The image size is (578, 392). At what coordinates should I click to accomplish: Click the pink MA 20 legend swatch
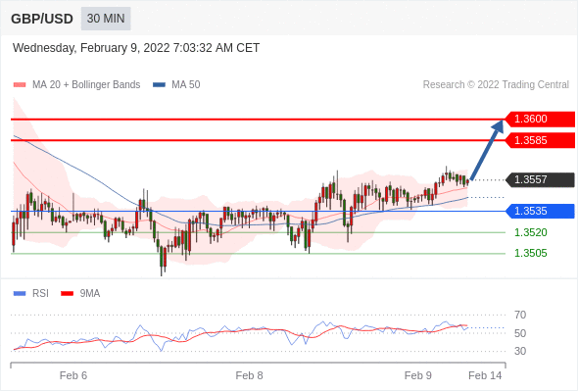coord(20,85)
